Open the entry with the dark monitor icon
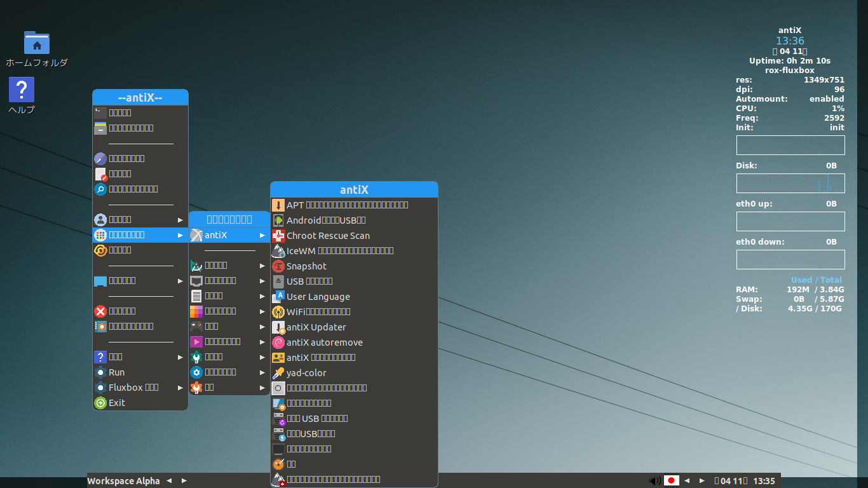The height and width of the screenshot is (488, 868). pyautogui.click(x=354, y=449)
